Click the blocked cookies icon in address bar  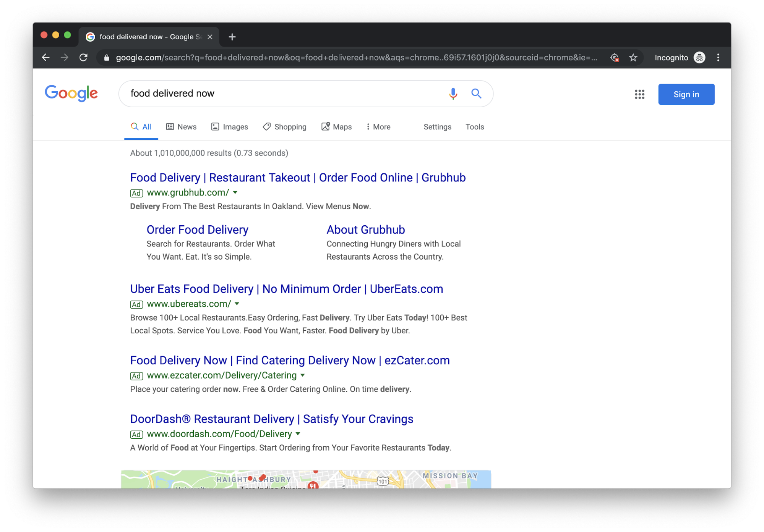pyautogui.click(x=615, y=58)
